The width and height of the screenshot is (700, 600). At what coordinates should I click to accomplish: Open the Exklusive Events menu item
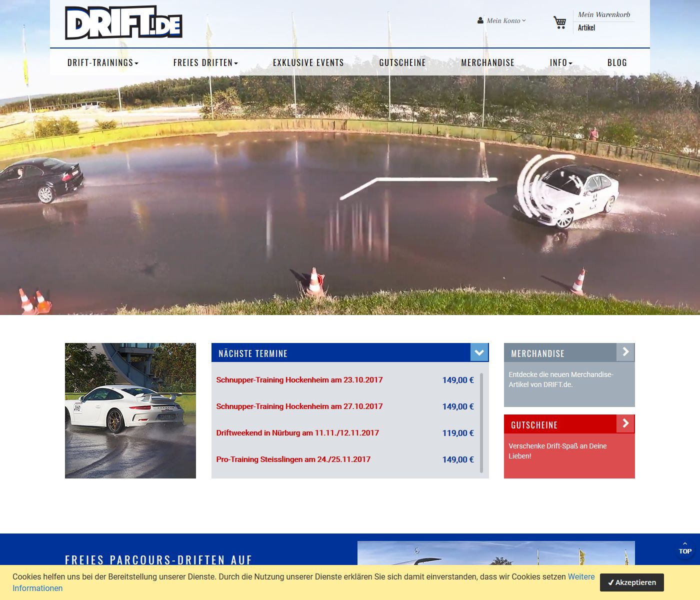click(x=308, y=62)
